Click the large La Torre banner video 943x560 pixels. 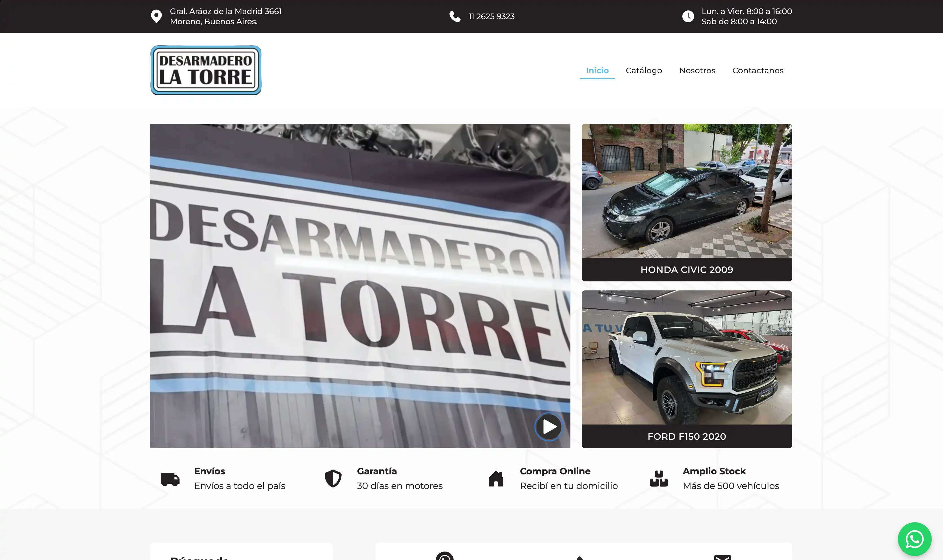(360, 286)
